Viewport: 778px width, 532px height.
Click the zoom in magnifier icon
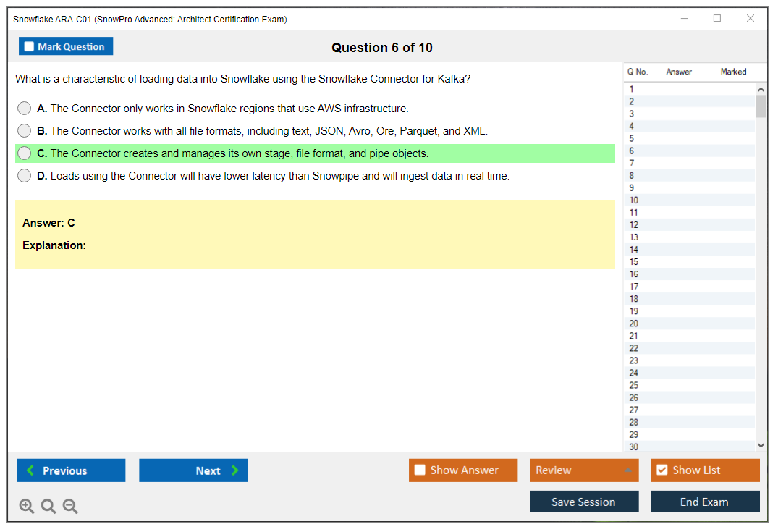(27, 507)
